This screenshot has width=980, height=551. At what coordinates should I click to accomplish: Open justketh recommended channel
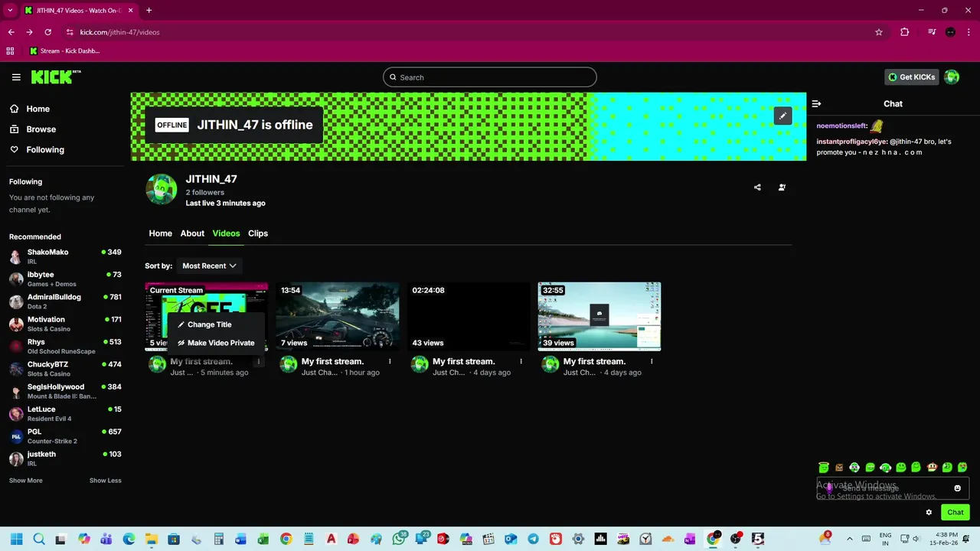click(x=65, y=458)
